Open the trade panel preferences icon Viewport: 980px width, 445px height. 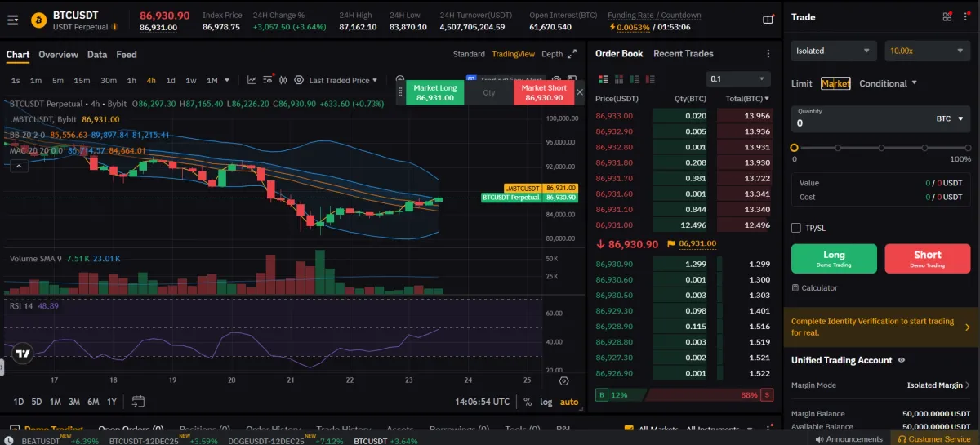pyautogui.click(x=966, y=16)
